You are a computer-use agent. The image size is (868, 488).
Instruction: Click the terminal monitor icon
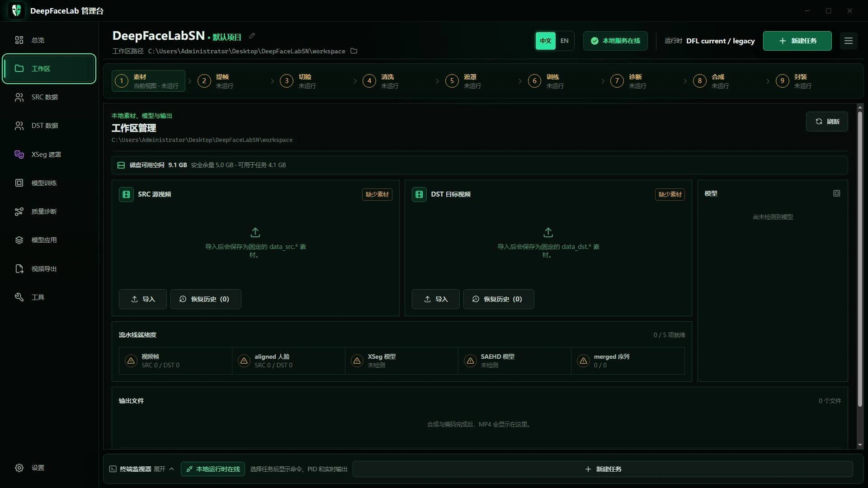pyautogui.click(x=113, y=469)
